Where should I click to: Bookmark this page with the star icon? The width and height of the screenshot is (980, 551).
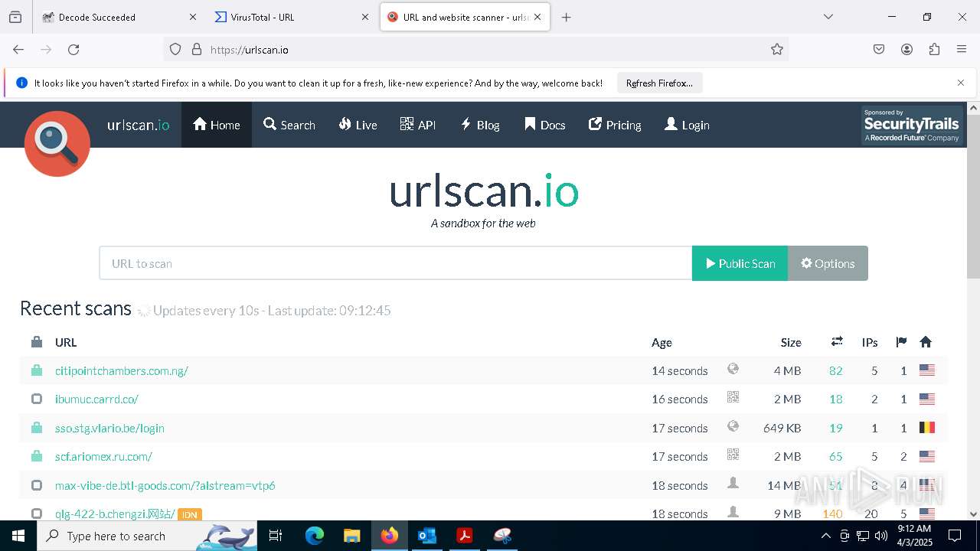click(x=777, y=50)
